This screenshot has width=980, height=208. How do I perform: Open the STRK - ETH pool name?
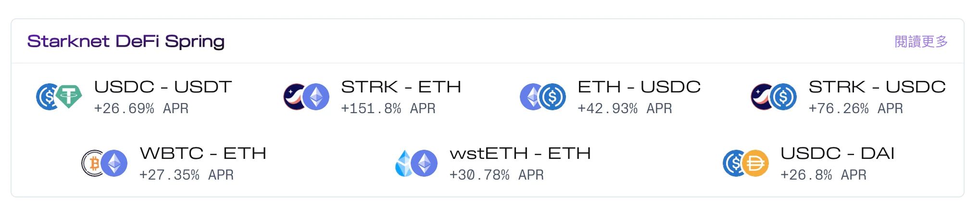[401, 87]
